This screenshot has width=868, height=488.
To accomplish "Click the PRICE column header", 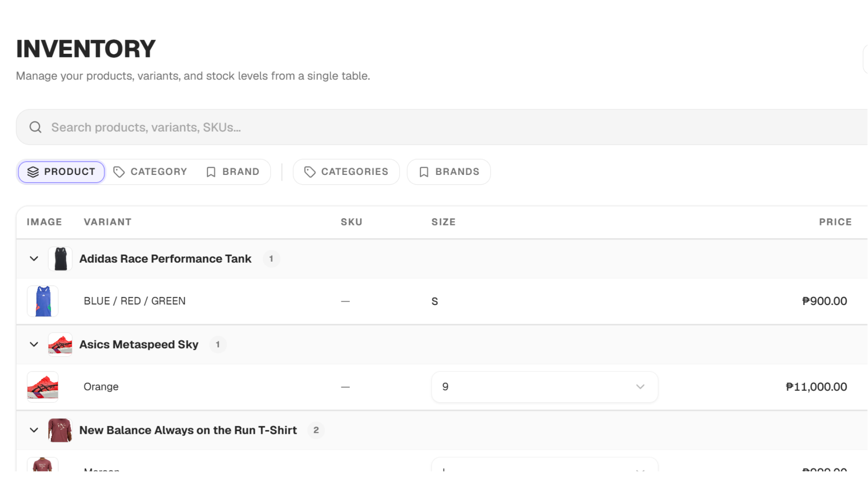I will (835, 222).
